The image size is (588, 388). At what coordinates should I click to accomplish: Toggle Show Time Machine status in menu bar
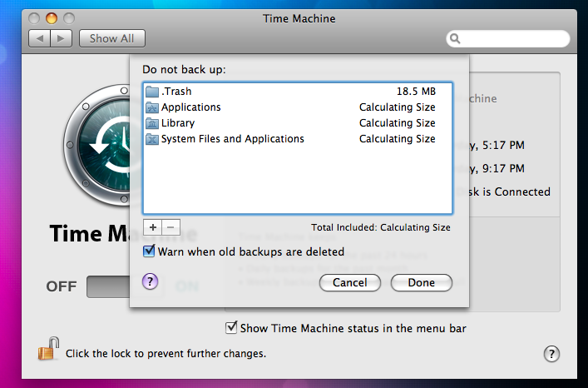[x=231, y=327]
